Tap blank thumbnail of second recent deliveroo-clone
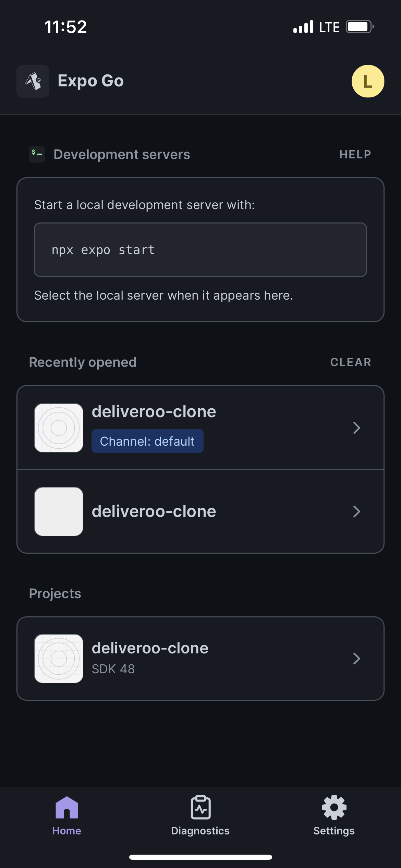This screenshot has height=868, width=401. coord(59,511)
